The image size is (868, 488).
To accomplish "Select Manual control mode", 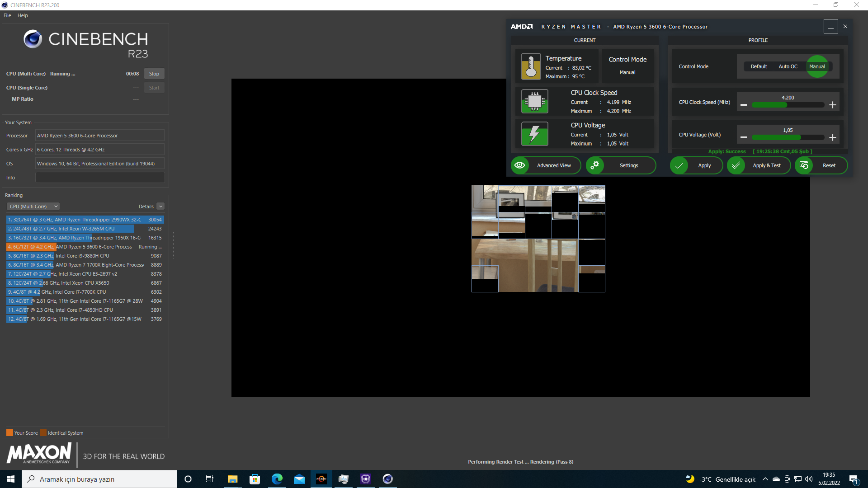I will coord(817,66).
